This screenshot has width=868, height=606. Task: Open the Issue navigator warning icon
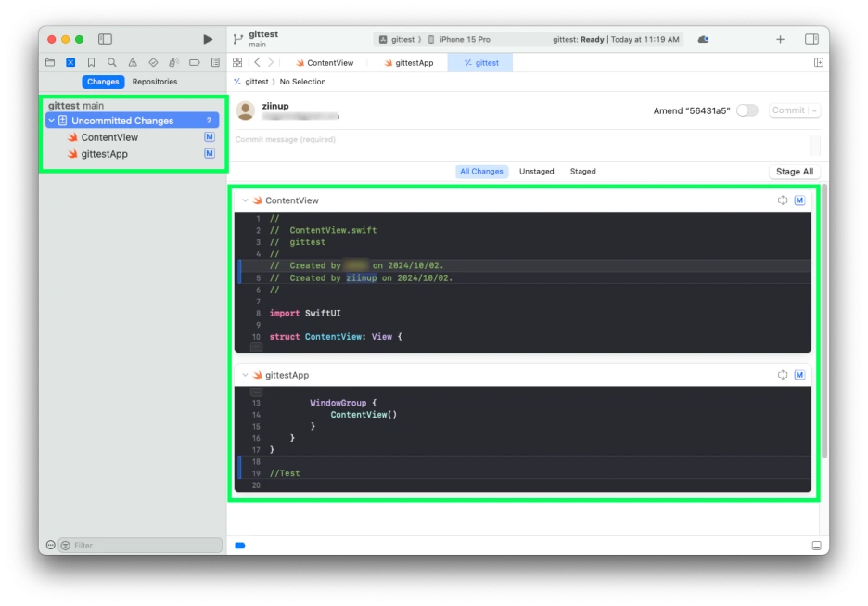click(x=133, y=62)
